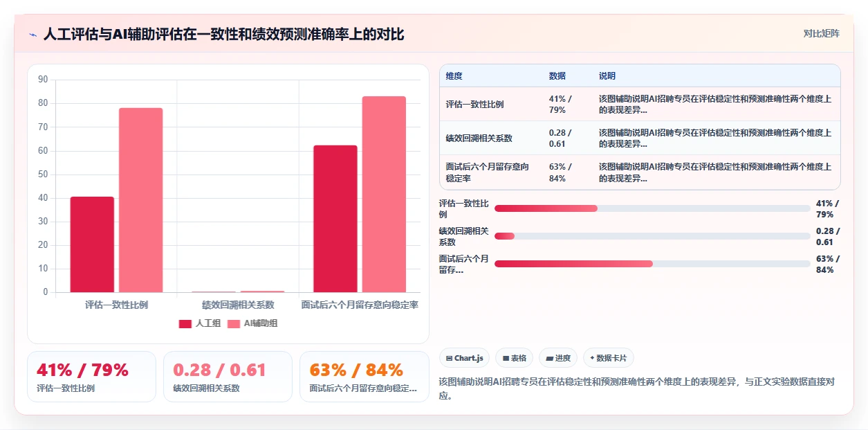
Task: Click the 进度 tag chip
Action: click(x=558, y=358)
